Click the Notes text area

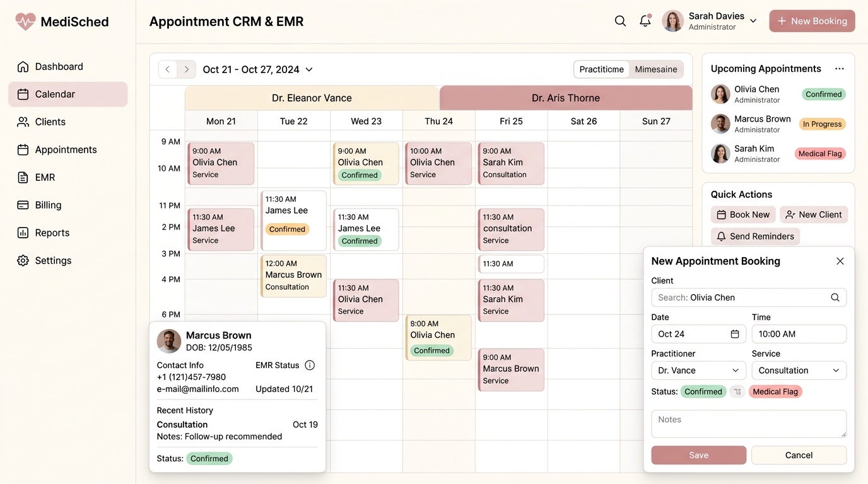(x=749, y=424)
